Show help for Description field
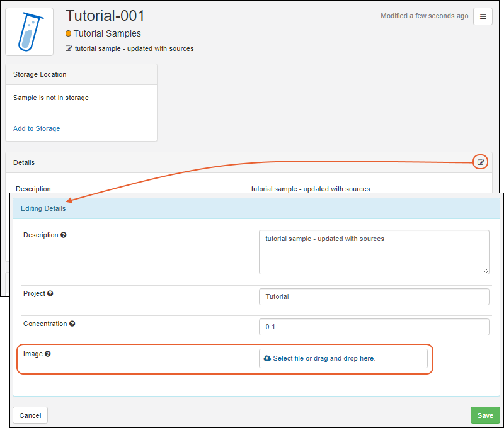This screenshot has height=428, width=504. pos(64,235)
